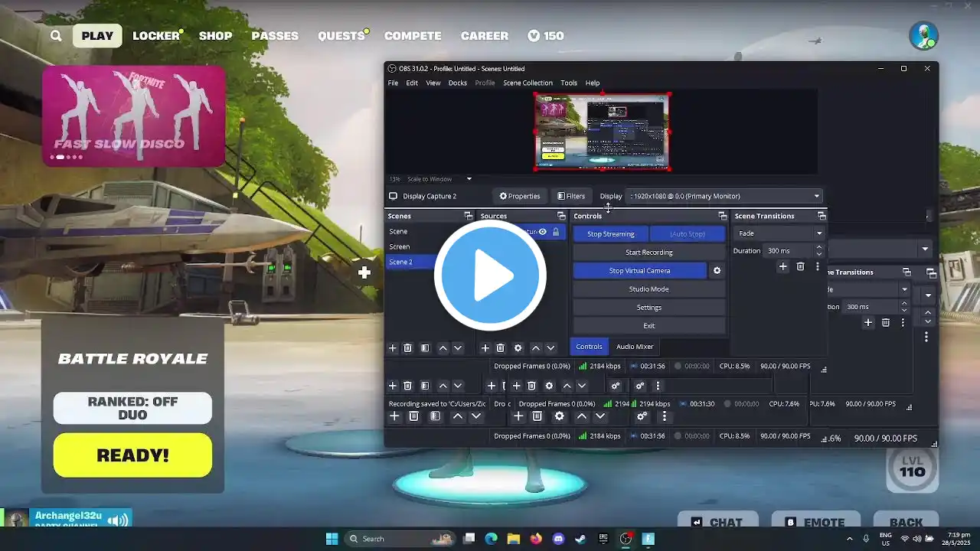Open Firefox from the taskbar

coord(536,539)
